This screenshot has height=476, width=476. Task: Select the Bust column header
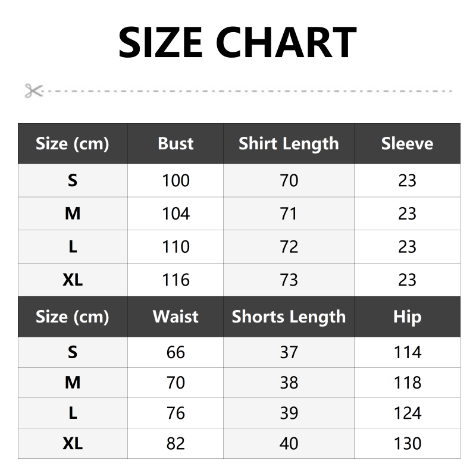(x=176, y=143)
